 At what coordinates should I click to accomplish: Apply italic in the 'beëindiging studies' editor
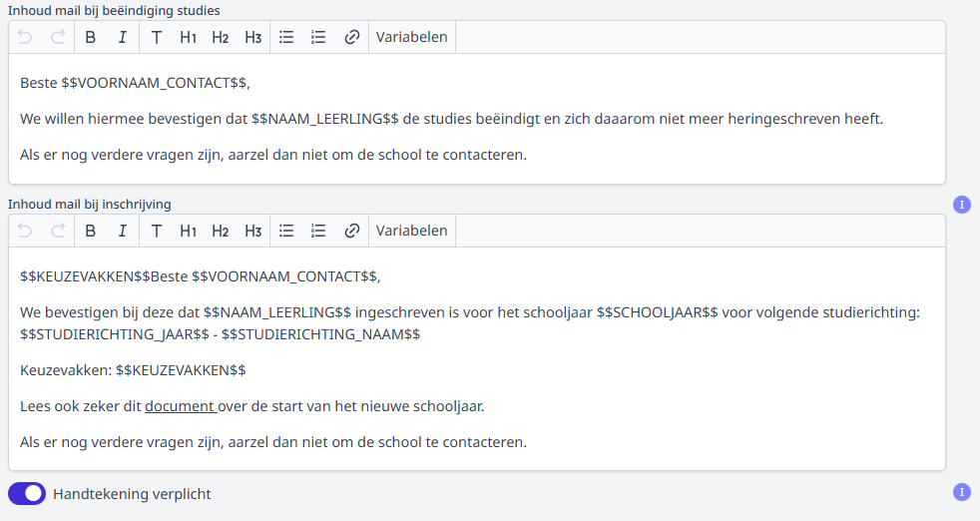pos(123,38)
